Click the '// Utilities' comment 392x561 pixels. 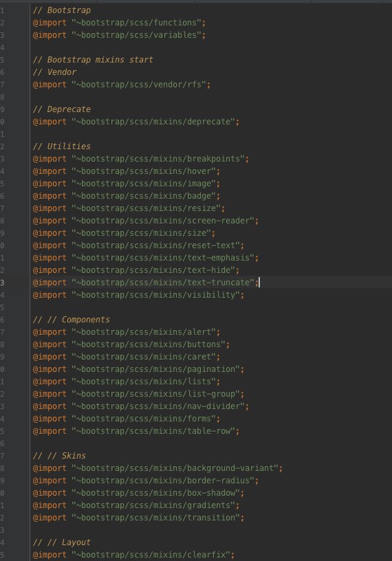pos(62,146)
